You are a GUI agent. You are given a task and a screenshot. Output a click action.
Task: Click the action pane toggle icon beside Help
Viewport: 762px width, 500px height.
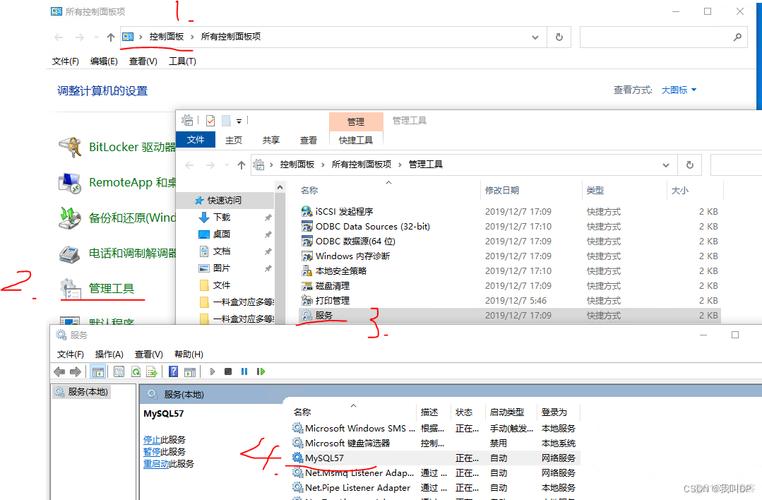[190, 372]
